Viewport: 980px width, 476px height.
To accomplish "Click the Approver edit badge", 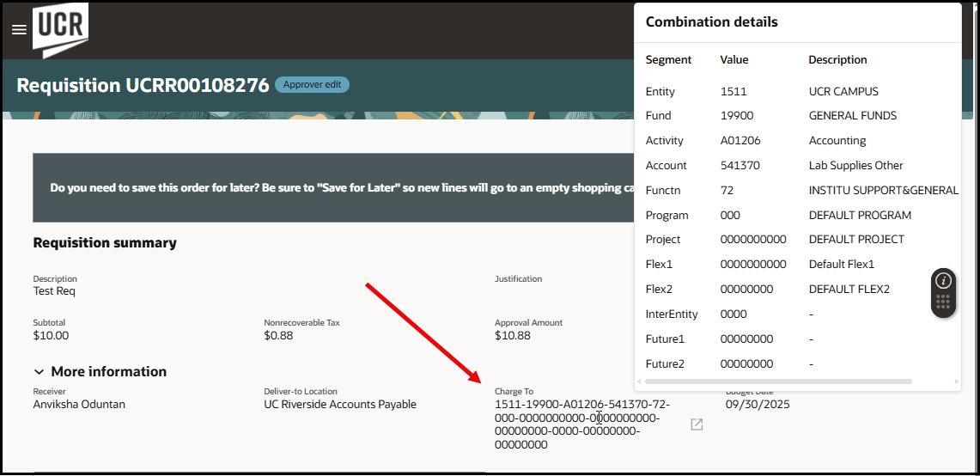I will click(312, 84).
